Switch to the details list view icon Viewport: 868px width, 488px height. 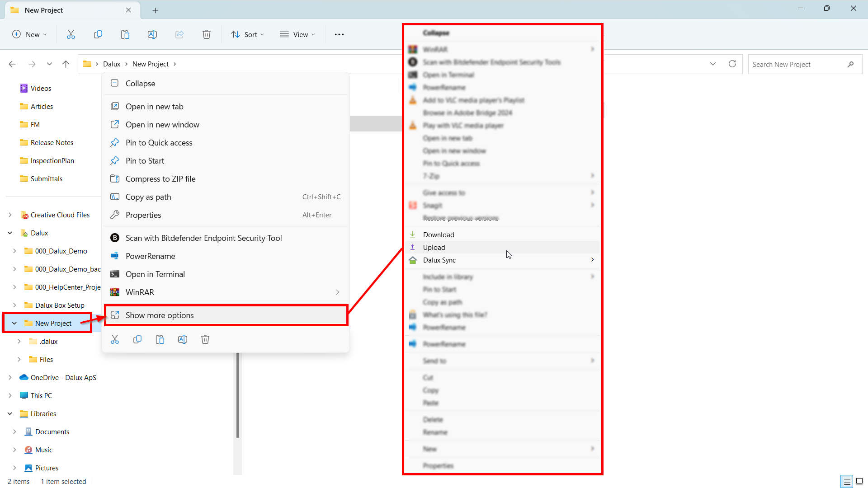coord(847,482)
